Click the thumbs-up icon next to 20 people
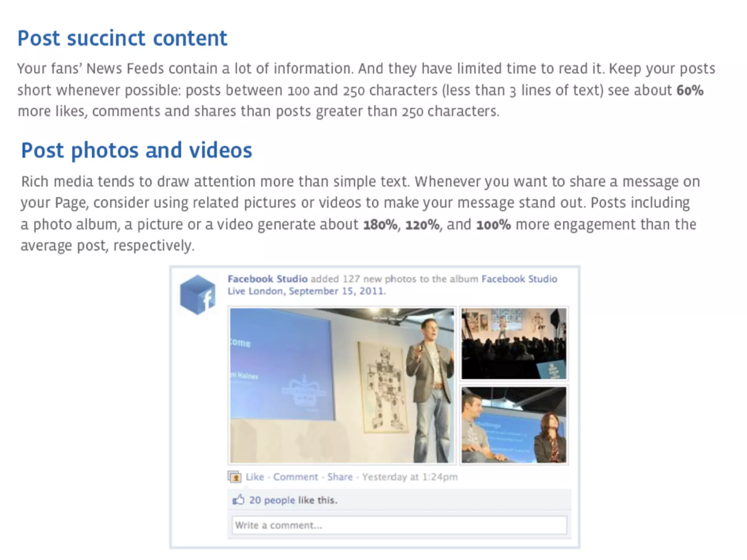This screenshot has width=747, height=560. (x=238, y=499)
